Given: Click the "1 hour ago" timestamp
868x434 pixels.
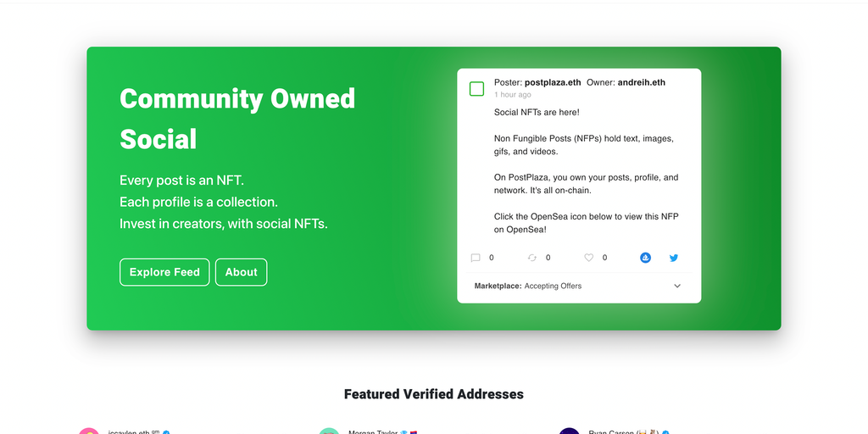Looking at the screenshot, I should coord(513,95).
